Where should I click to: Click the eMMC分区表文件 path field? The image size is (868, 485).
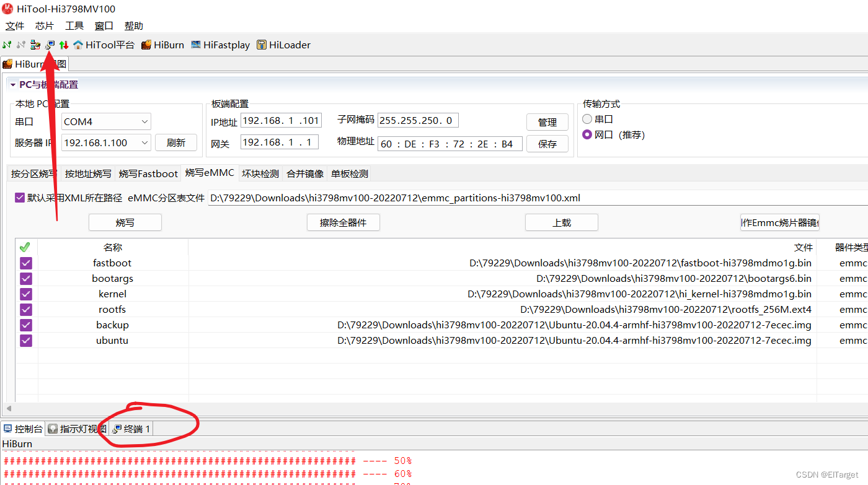click(x=538, y=198)
